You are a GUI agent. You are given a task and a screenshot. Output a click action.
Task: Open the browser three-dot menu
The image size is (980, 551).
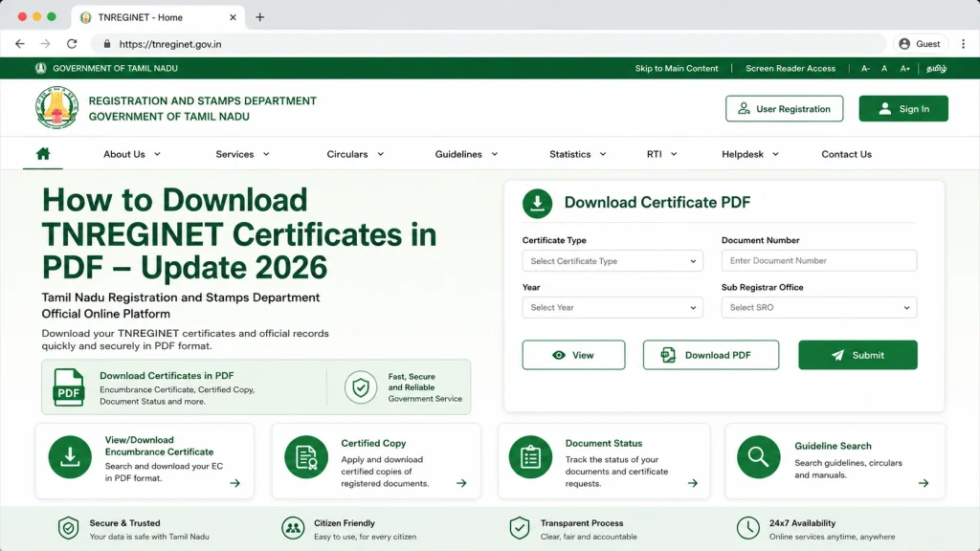963,44
